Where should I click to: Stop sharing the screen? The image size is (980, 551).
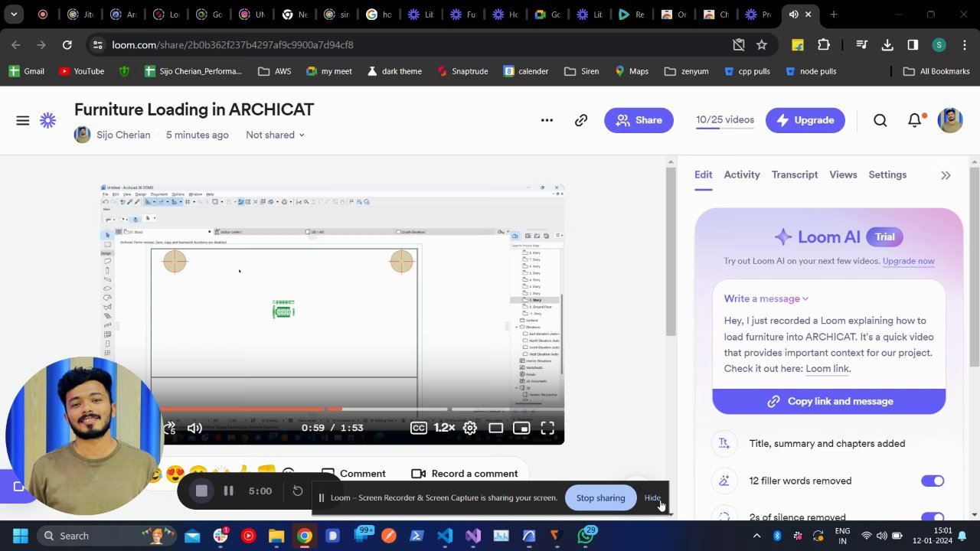[x=600, y=498]
